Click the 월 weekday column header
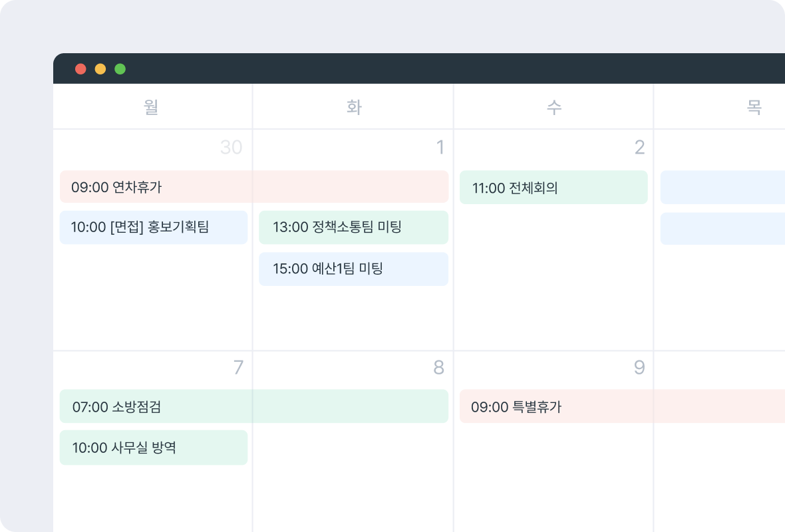Screen dimensions: 785x532 pyautogui.click(x=151, y=106)
